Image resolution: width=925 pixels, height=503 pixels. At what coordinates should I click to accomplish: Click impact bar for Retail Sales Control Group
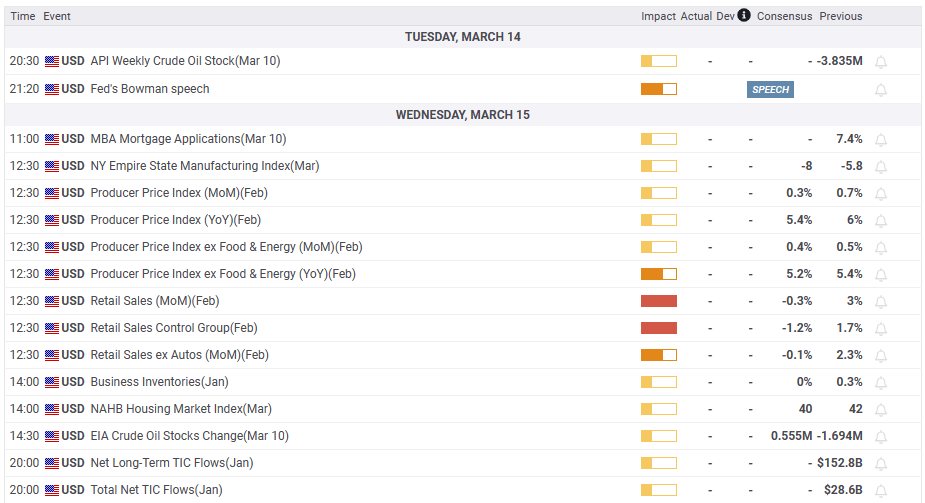659,328
